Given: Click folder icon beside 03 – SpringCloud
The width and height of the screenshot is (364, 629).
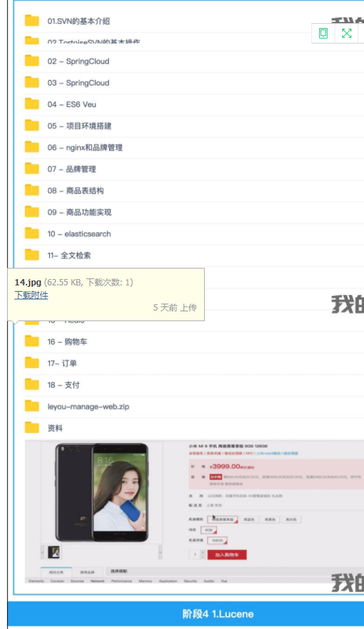Looking at the screenshot, I should (32, 83).
